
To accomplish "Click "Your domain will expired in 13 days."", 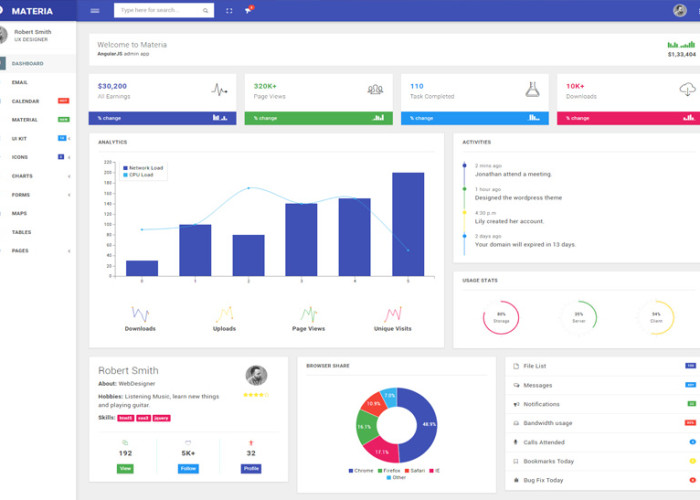I will click(525, 245).
